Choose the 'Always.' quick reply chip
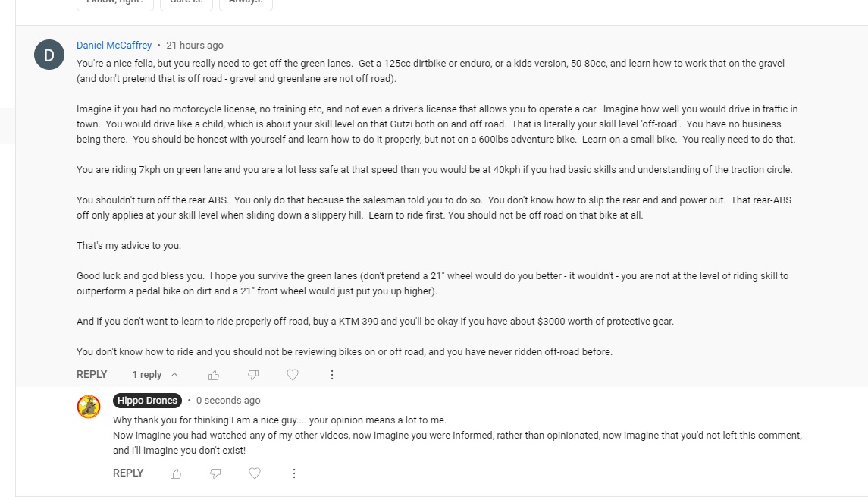Image resolution: width=868 pixels, height=497 pixels. pyautogui.click(x=246, y=3)
